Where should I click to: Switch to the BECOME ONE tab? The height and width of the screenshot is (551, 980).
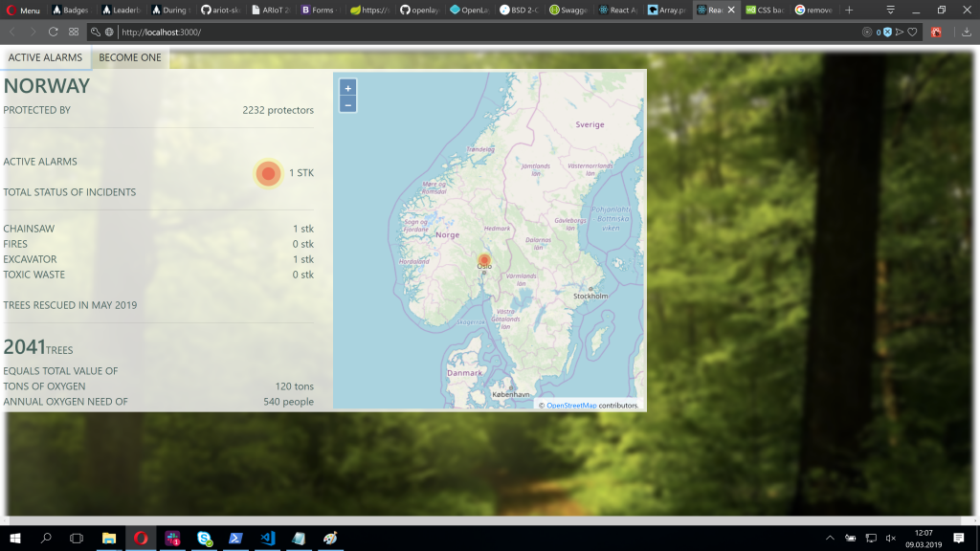[x=130, y=57]
